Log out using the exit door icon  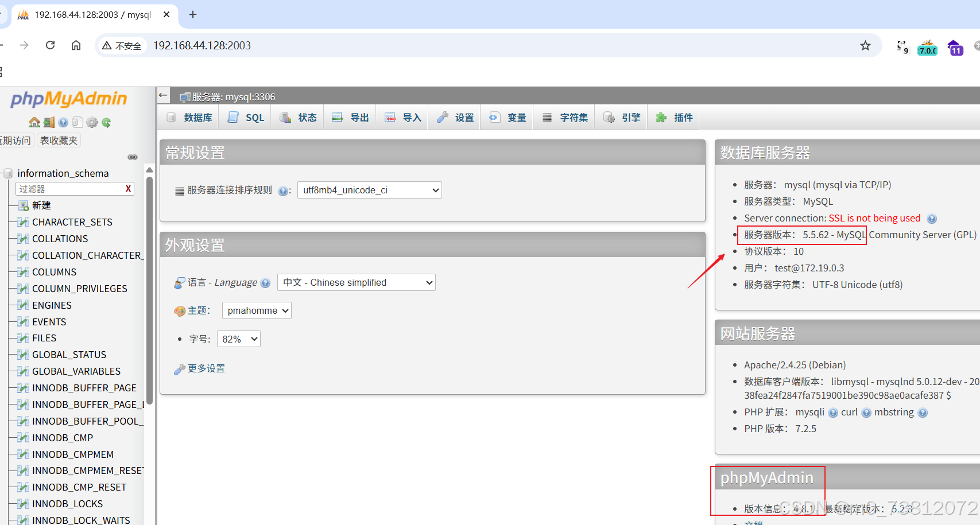tap(49, 122)
